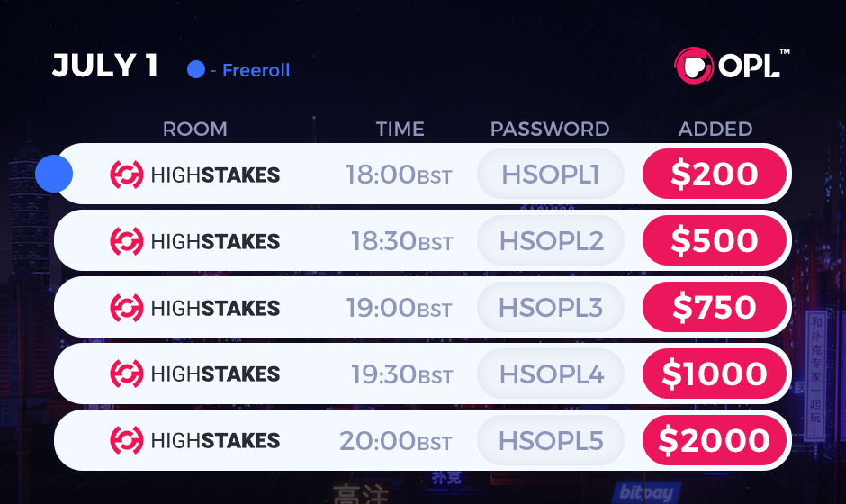The height and width of the screenshot is (504, 846).
Task: Click the PASSWORD column header
Action: [x=550, y=129]
